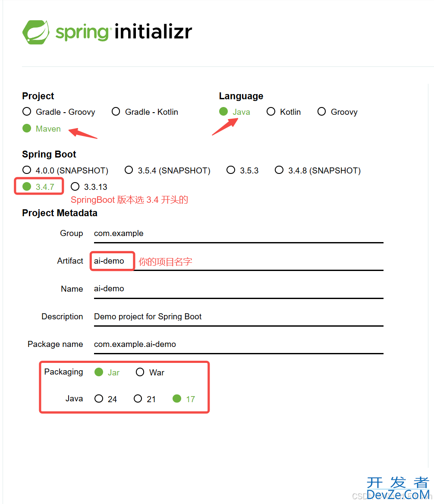Click the Spring Initializr leaf logo
Image resolution: width=434 pixels, height=504 pixels.
tap(36, 32)
